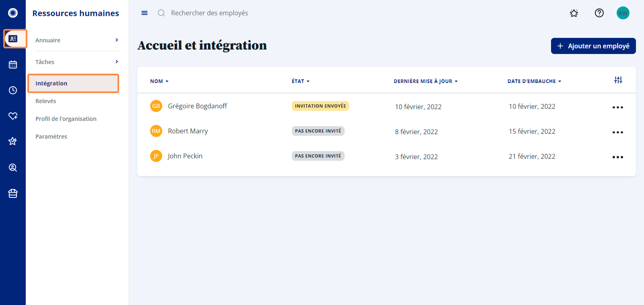This screenshot has height=305, width=644.
Task: Open the calendar icon in sidebar
Action: [13, 64]
